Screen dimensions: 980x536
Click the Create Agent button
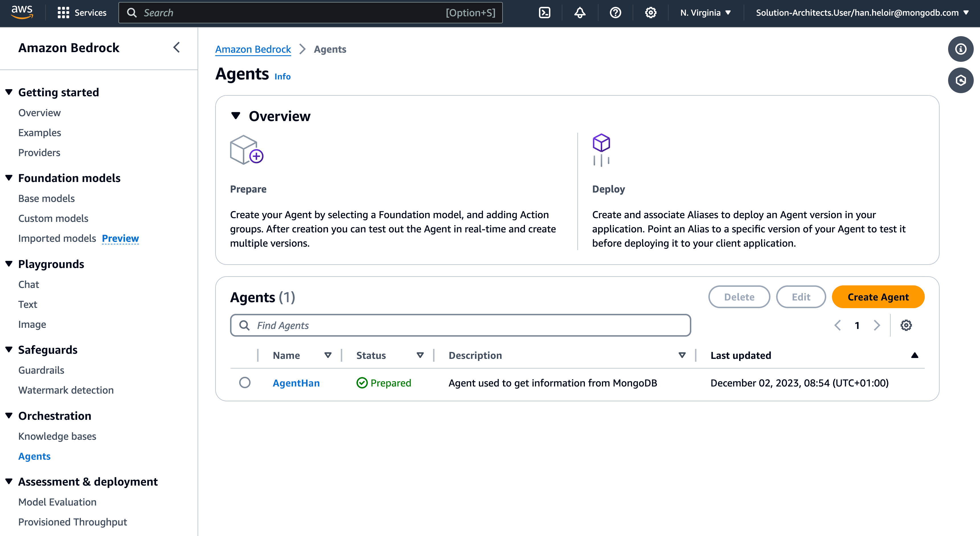pos(878,296)
